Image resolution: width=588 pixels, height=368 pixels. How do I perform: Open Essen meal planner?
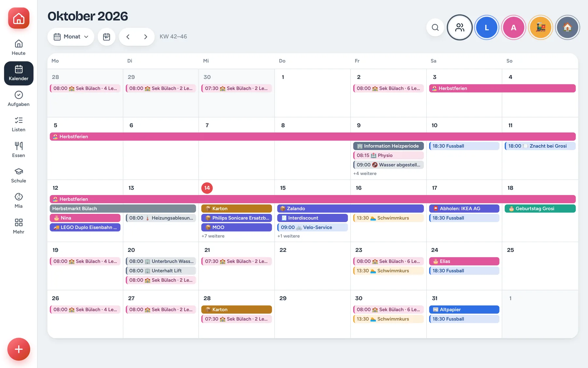click(19, 150)
